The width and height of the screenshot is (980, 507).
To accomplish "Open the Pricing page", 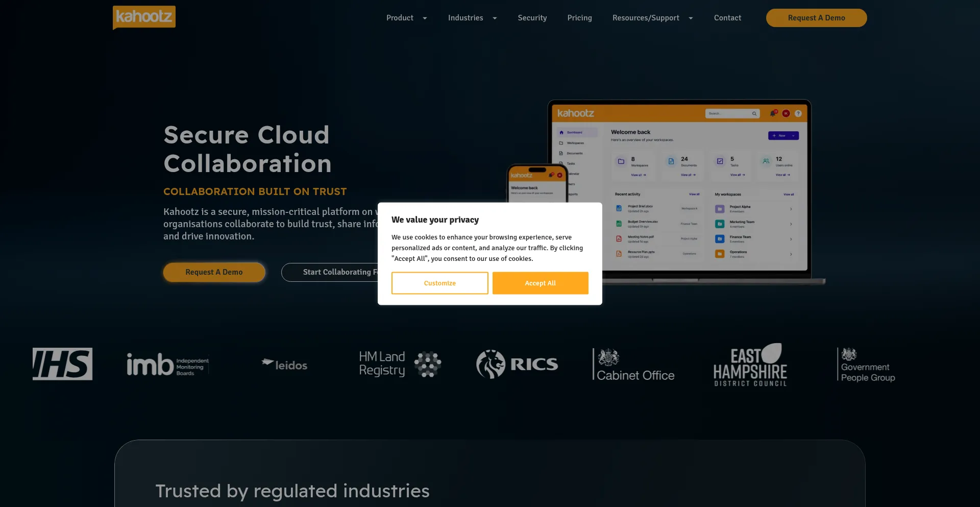I will [x=580, y=18].
